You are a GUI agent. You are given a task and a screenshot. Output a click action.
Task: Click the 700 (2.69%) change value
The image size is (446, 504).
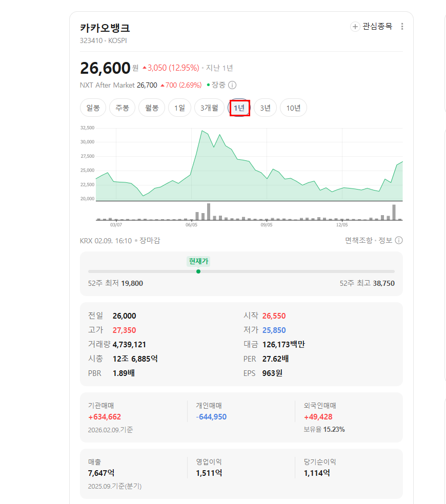[x=181, y=85]
